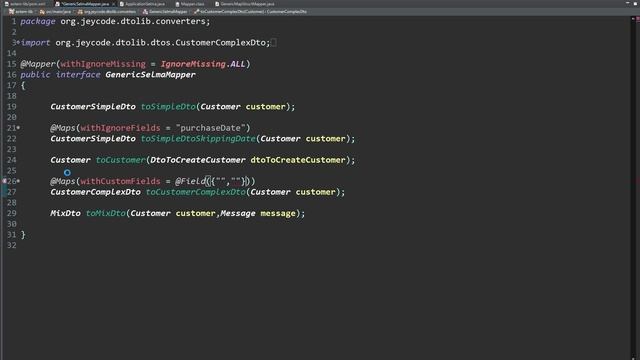Click IgnoreMissing.ALL value
This screenshot has height=360, width=640.
(x=203, y=64)
